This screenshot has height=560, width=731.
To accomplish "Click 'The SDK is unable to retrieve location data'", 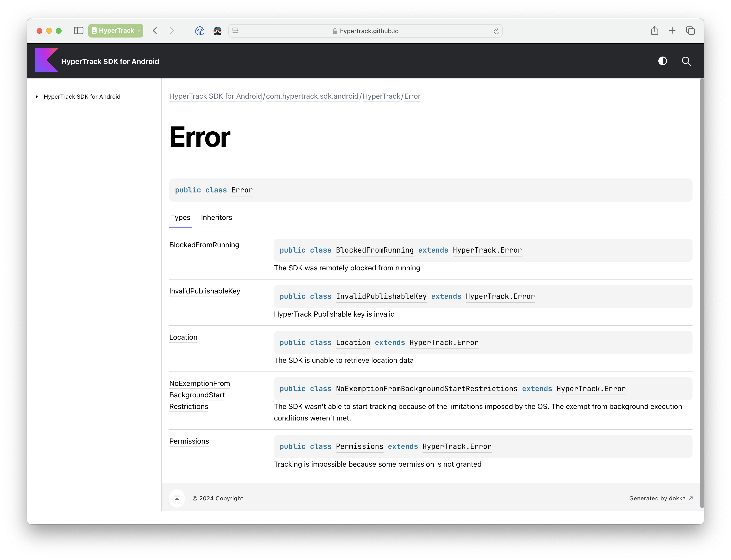I will click(x=344, y=360).
